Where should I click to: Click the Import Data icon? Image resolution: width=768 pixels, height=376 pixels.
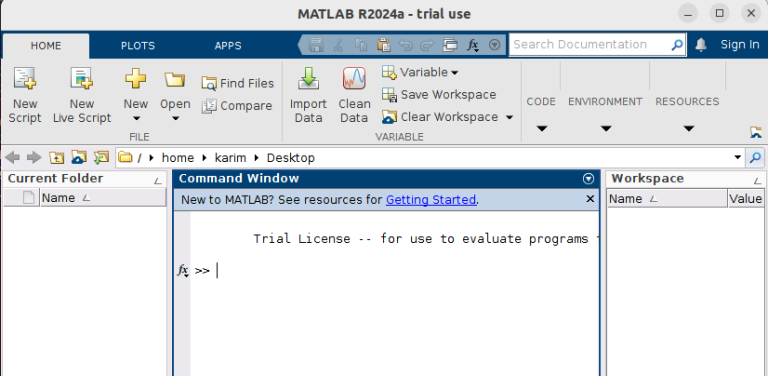click(308, 78)
